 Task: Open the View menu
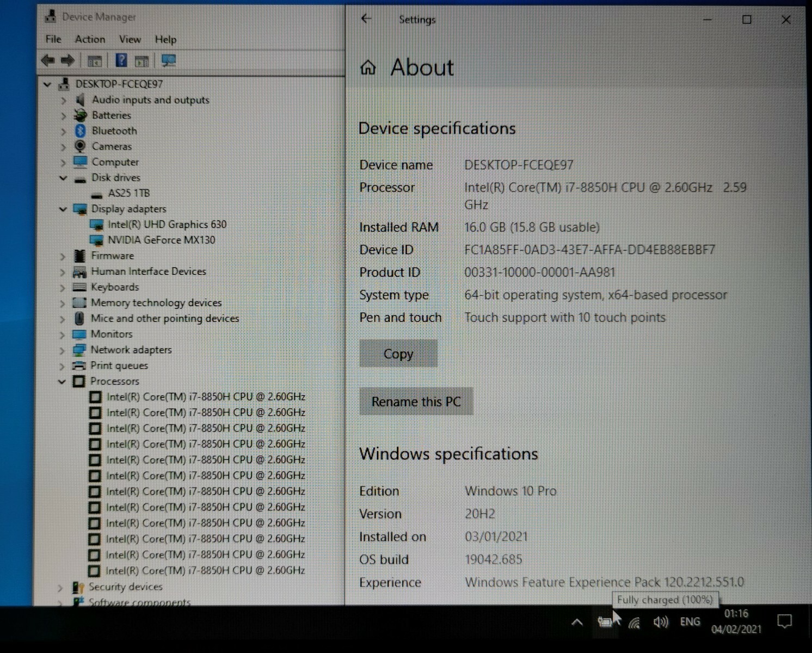pyautogui.click(x=130, y=39)
